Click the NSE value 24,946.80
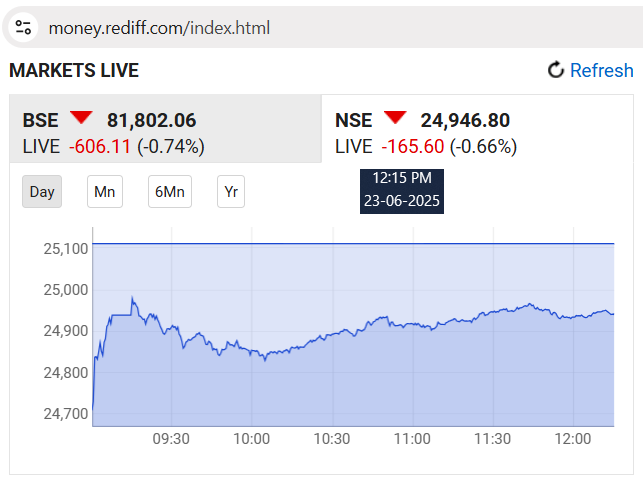This screenshot has height=480, width=643. 465,121
